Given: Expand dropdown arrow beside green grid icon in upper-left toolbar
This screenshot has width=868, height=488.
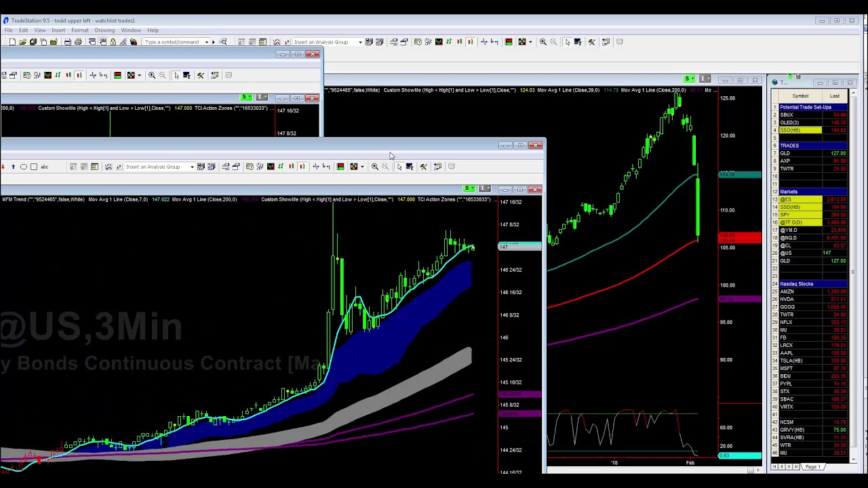Looking at the screenshot, I should pyautogui.click(x=139, y=75).
